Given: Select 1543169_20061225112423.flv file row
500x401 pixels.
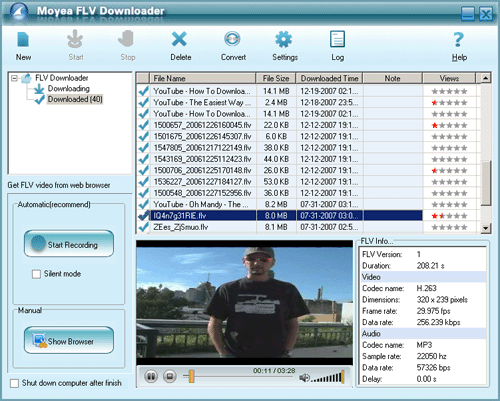Looking at the screenshot, I should [306, 159].
